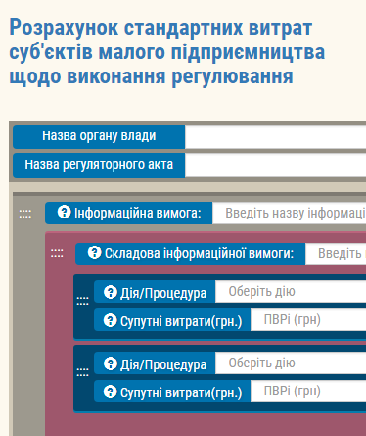Click help icon of second Супутні витрати row
Image resolution: width=366 pixels, height=436 pixels.
110,392
